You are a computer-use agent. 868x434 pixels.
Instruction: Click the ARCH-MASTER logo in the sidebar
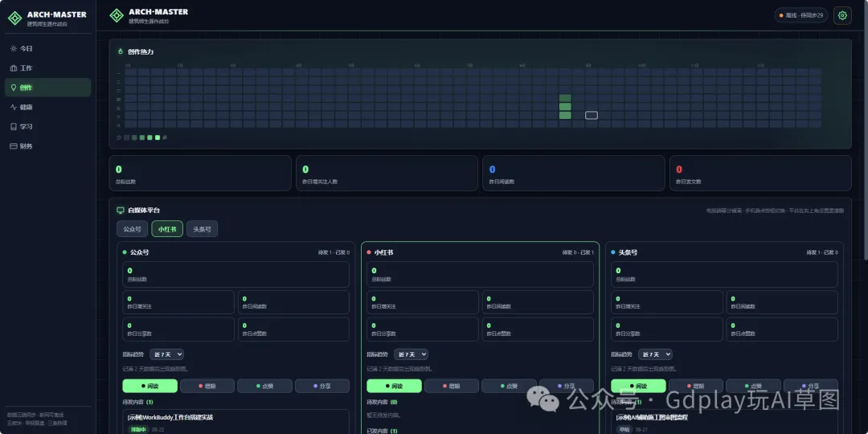[14, 18]
